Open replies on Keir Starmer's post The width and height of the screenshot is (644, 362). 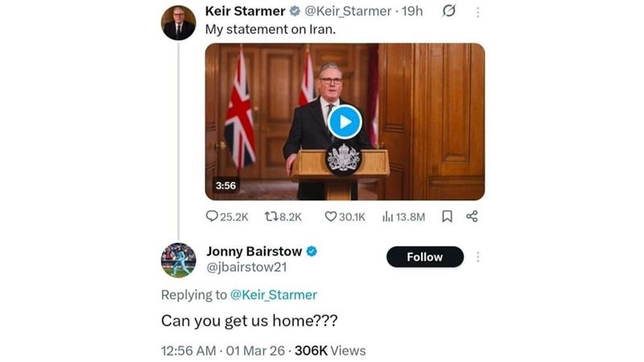pos(227,216)
